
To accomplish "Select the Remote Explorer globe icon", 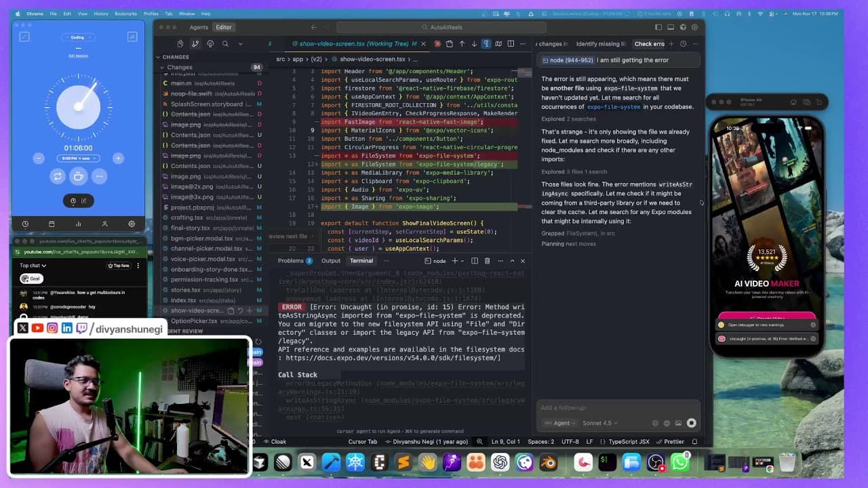I will pos(211,43).
